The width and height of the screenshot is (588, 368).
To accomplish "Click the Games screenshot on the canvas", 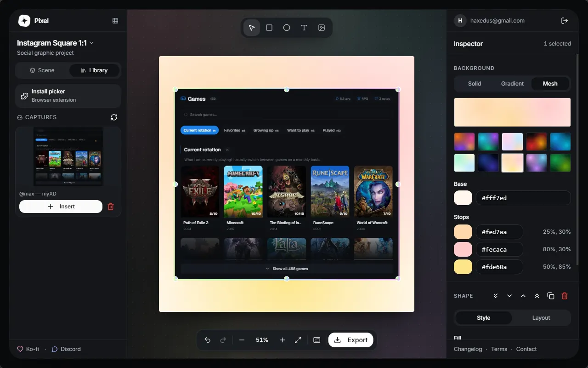I will point(287,184).
